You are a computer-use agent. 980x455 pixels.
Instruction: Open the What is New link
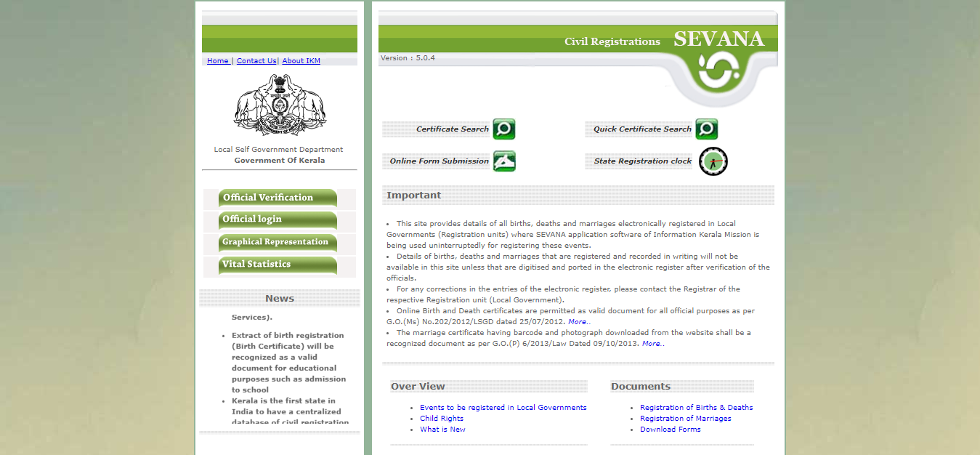click(442, 430)
